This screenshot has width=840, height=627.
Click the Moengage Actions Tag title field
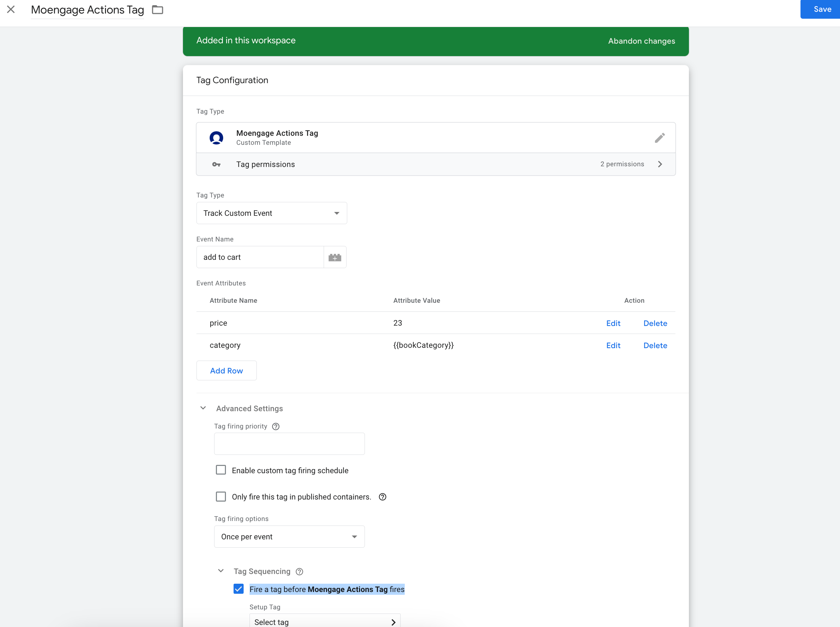click(x=87, y=10)
